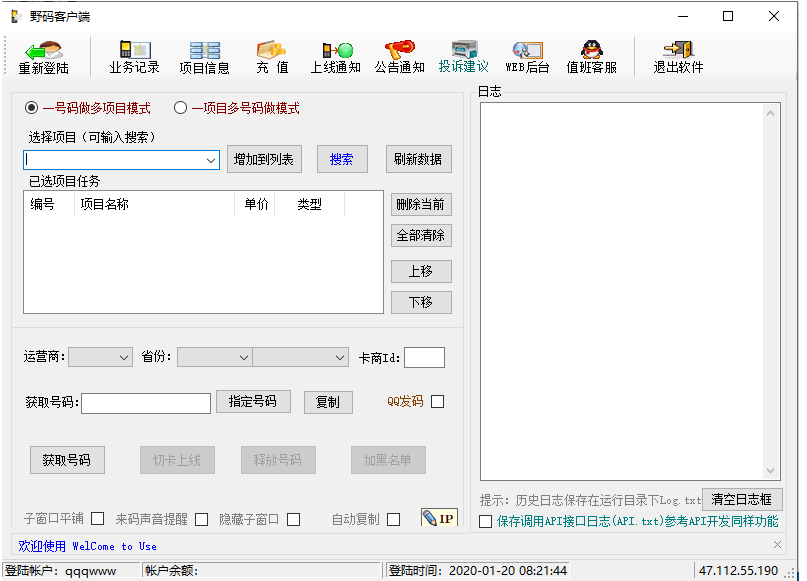Click the 项目名称 column header

click(x=154, y=204)
